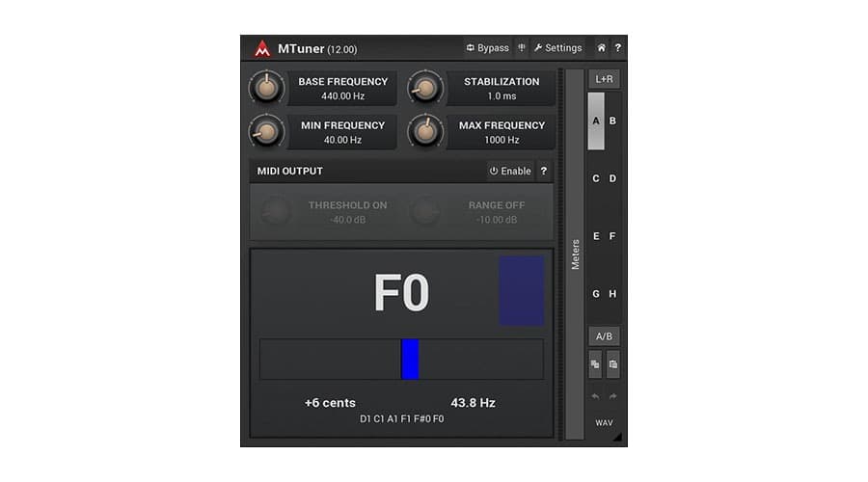868x482 pixels.
Task: Select preset slot F
Action: pyautogui.click(x=612, y=236)
